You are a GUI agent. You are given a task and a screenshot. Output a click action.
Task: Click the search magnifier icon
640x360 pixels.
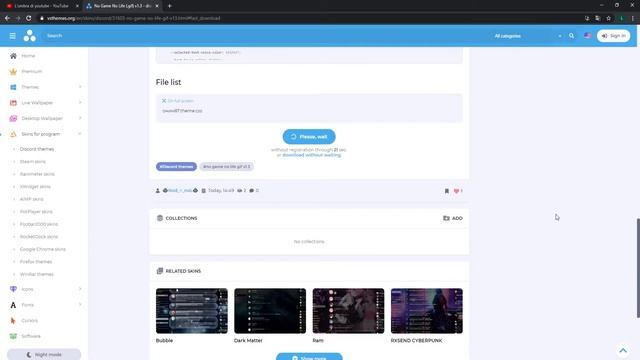coord(571,36)
